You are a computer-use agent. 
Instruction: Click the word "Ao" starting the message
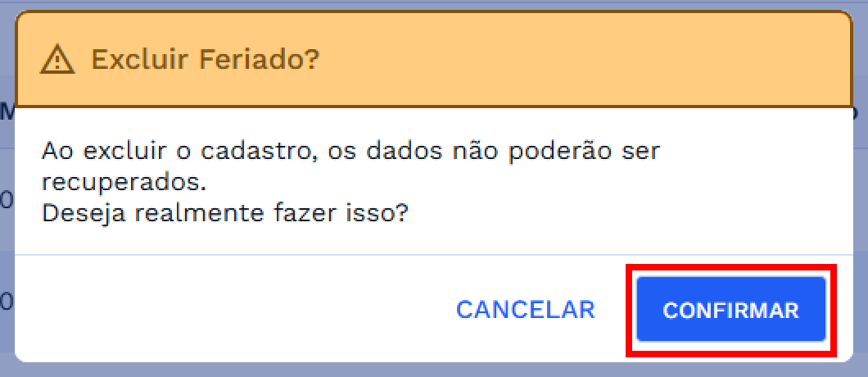53,152
